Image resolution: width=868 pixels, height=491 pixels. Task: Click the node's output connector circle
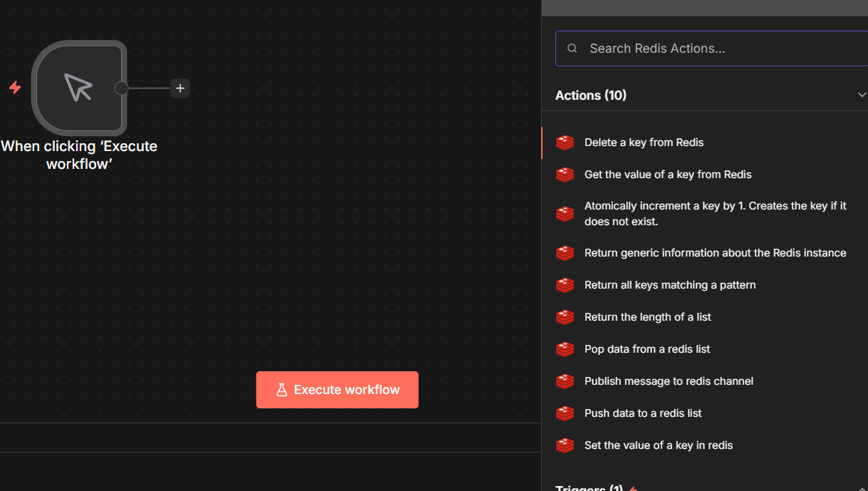122,88
